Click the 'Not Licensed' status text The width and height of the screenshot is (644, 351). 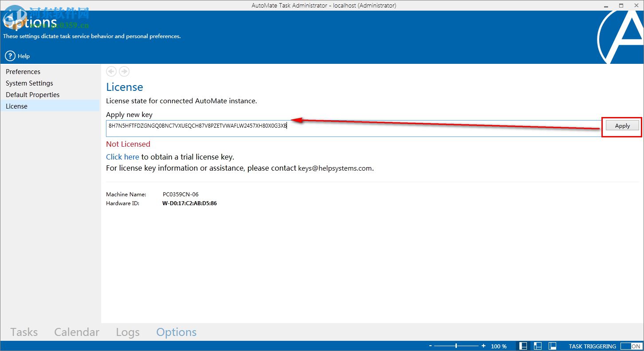tap(128, 144)
